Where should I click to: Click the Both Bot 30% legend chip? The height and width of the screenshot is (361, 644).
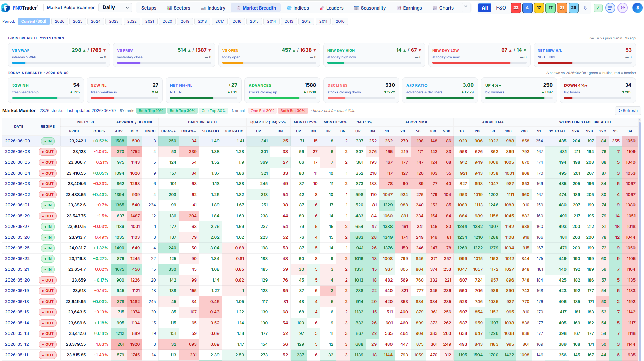point(293,111)
